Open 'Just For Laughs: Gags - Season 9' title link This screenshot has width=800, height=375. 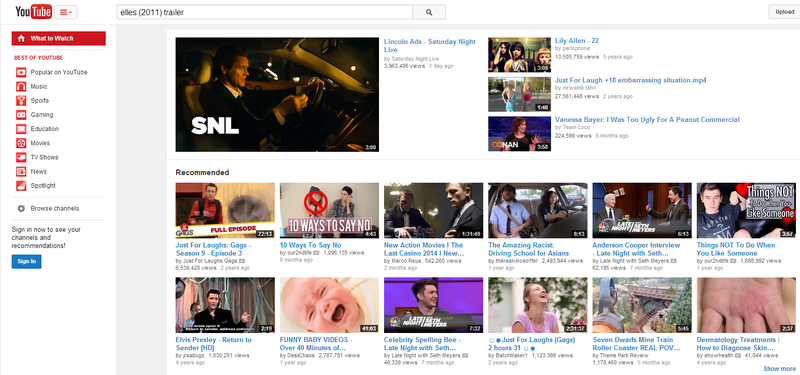click(213, 249)
